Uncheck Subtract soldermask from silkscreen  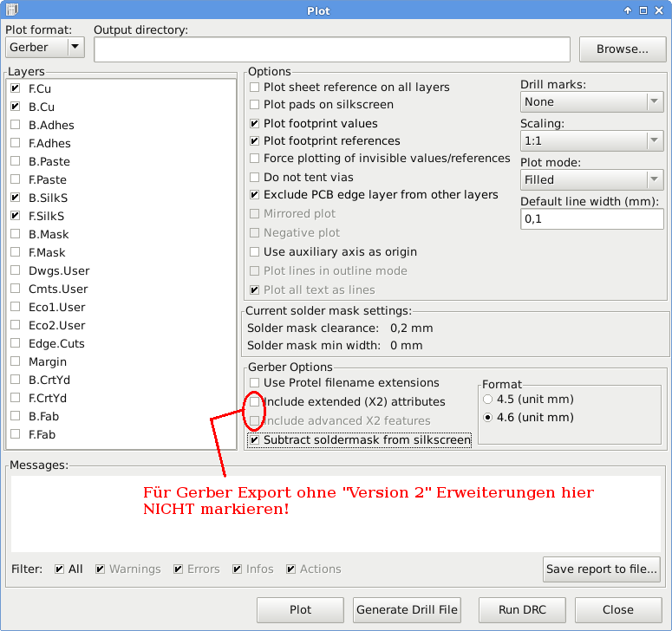pyautogui.click(x=255, y=440)
